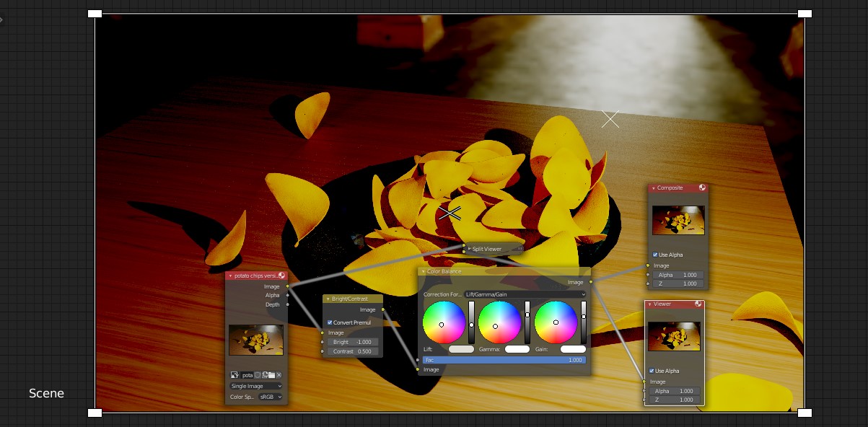Viewport: 868px width, 427px height.
Task: Click the Gamma value slider bar
Action: 527,322
